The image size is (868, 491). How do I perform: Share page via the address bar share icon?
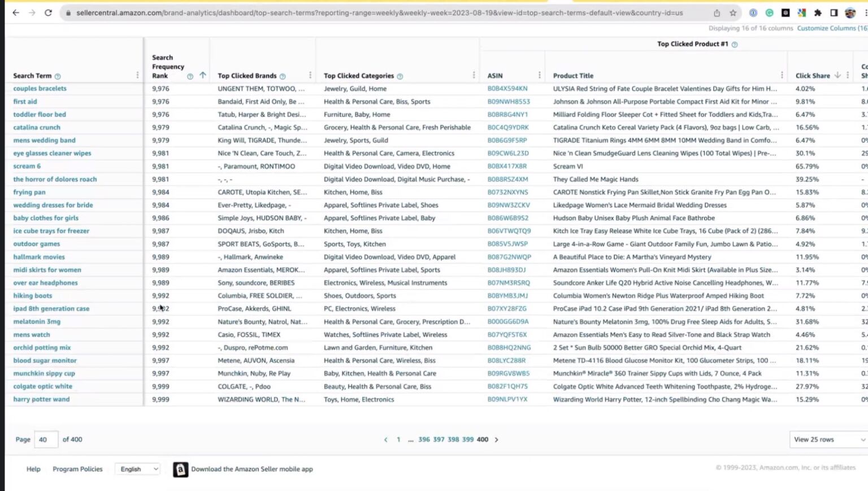point(717,12)
